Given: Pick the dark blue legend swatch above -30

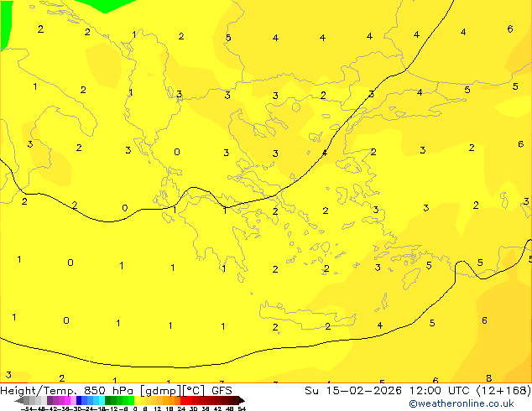Looking at the screenshot, I should [x=79, y=400].
